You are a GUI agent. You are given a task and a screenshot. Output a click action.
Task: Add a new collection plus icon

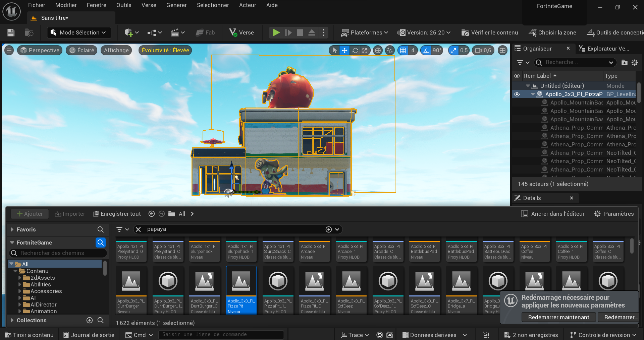point(90,320)
